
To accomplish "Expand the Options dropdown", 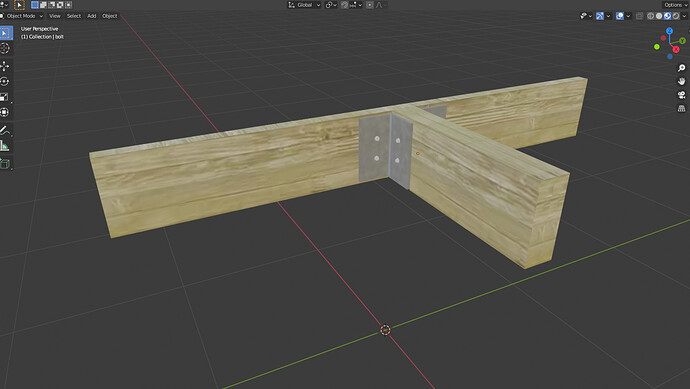I will pyautogui.click(x=675, y=5).
